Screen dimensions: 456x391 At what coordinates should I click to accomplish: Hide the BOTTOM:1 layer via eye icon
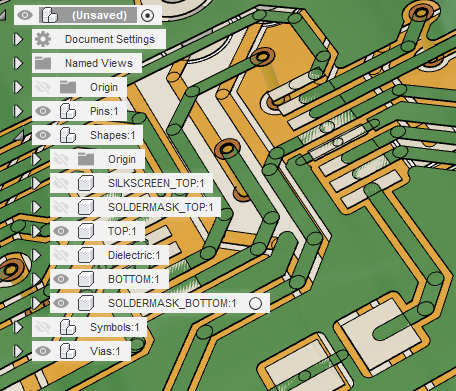point(61,279)
